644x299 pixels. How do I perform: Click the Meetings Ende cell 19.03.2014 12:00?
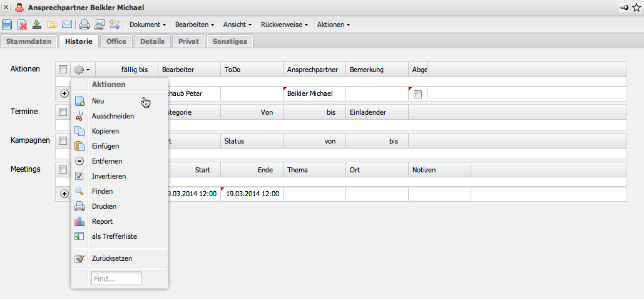(x=252, y=194)
